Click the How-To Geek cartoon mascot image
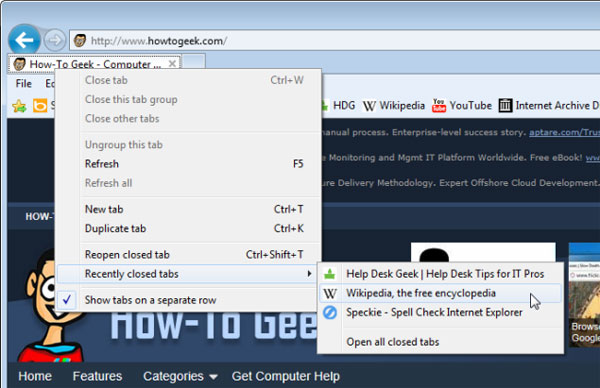This screenshot has width=600, height=388. (x=50, y=304)
